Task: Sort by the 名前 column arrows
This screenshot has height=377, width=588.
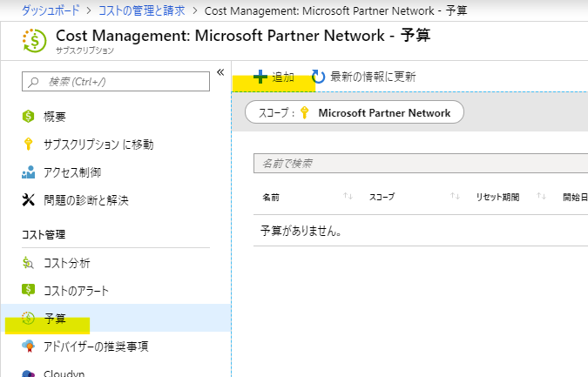Action: (x=348, y=196)
